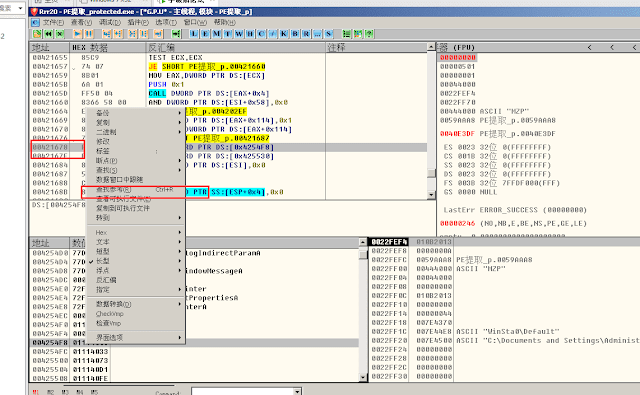Select disassembly row at address 00421655
Image resolution: width=640 pixels, height=395 pixels.
pyautogui.click(x=228, y=58)
